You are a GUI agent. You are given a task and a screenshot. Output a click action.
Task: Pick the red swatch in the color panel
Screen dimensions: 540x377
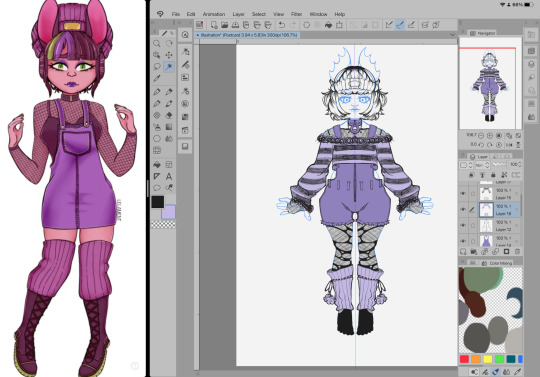[464, 359]
